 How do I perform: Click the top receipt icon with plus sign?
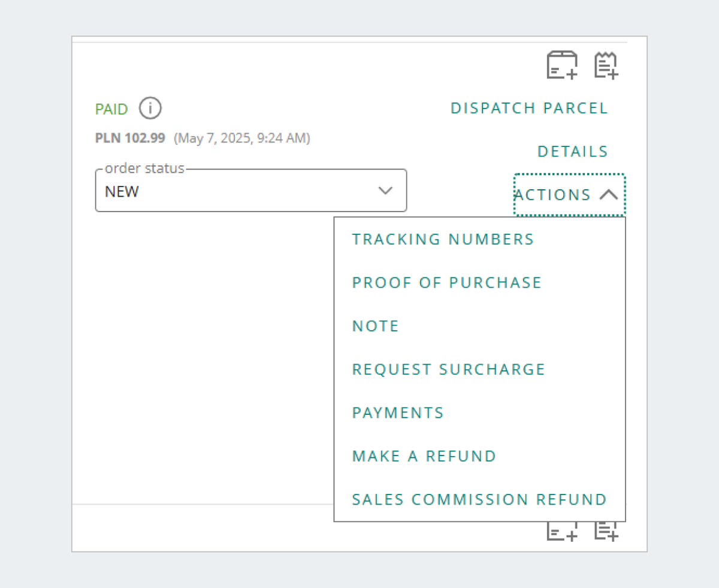click(x=606, y=65)
